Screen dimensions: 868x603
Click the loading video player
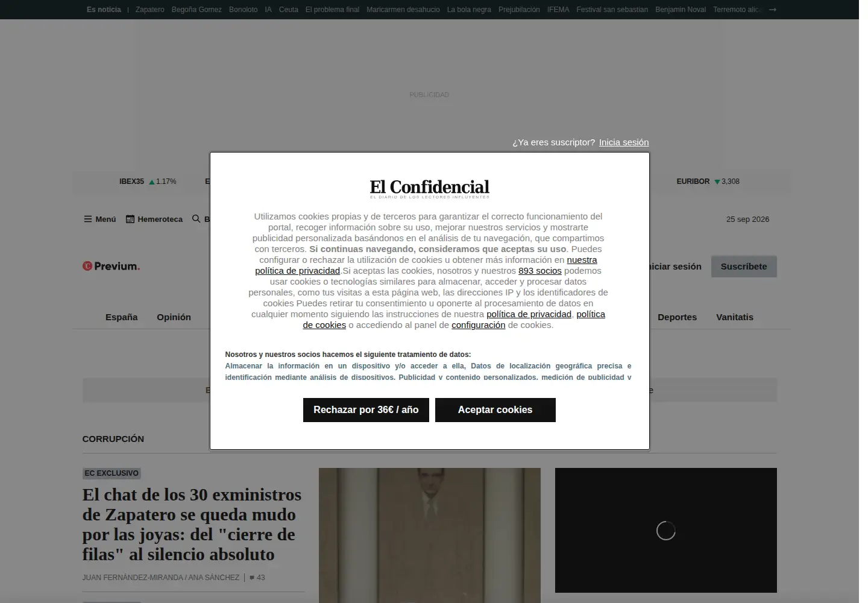[666, 531]
